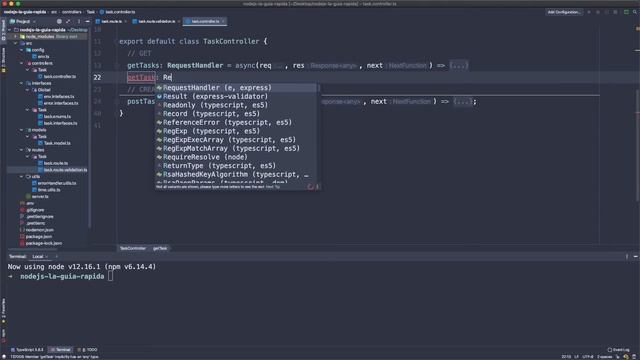Screen dimensions: 640x360
Task: Open the Favorites tool window in left stripe
Action: 3,311
